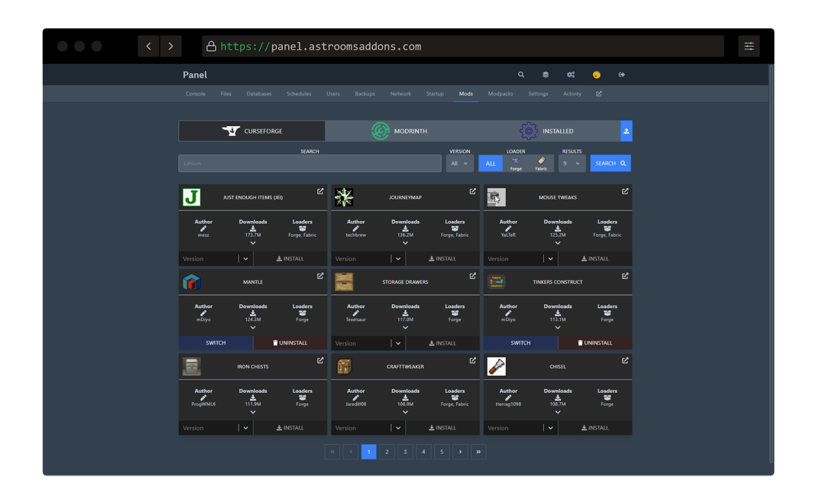Viewport: 817px width, 504px height.
Task: Go to results page 2
Action: 387,452
